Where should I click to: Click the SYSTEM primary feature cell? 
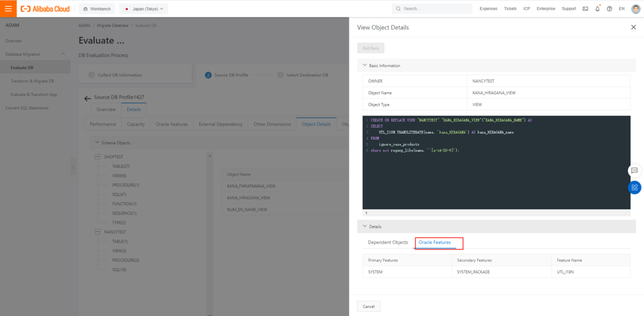coord(407,272)
